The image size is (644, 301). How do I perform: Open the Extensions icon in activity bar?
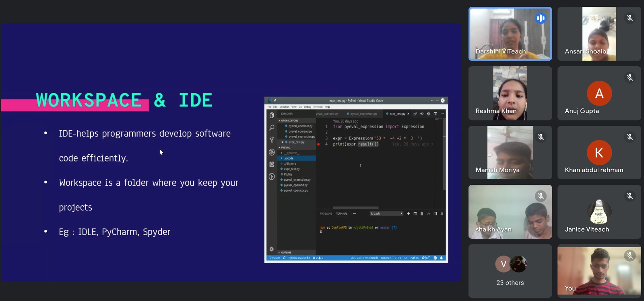(x=272, y=164)
